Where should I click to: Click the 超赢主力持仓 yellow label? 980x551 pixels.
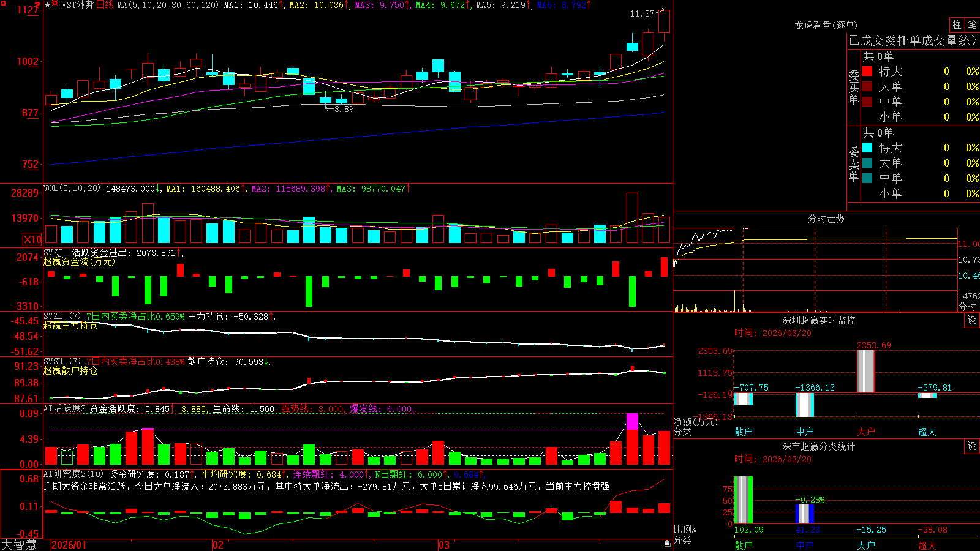click(x=70, y=326)
